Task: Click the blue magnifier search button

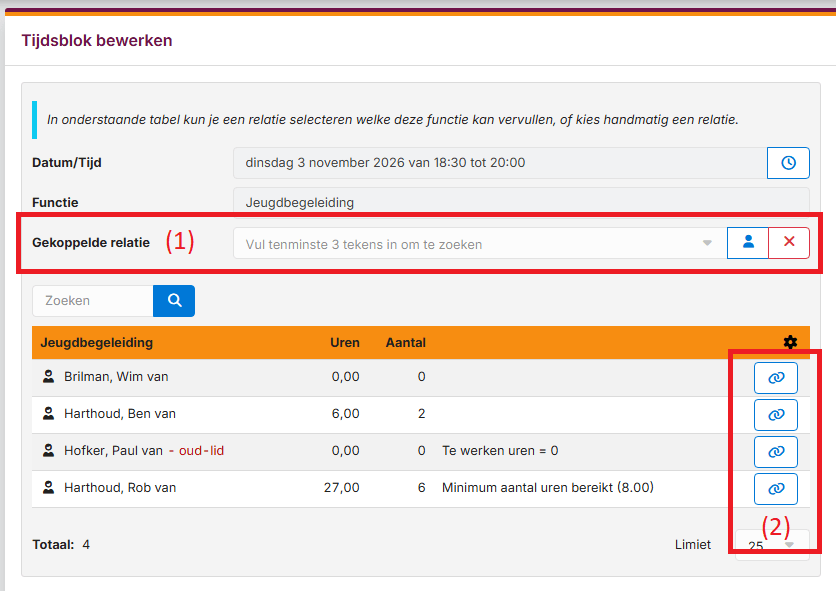Action: [x=174, y=301]
